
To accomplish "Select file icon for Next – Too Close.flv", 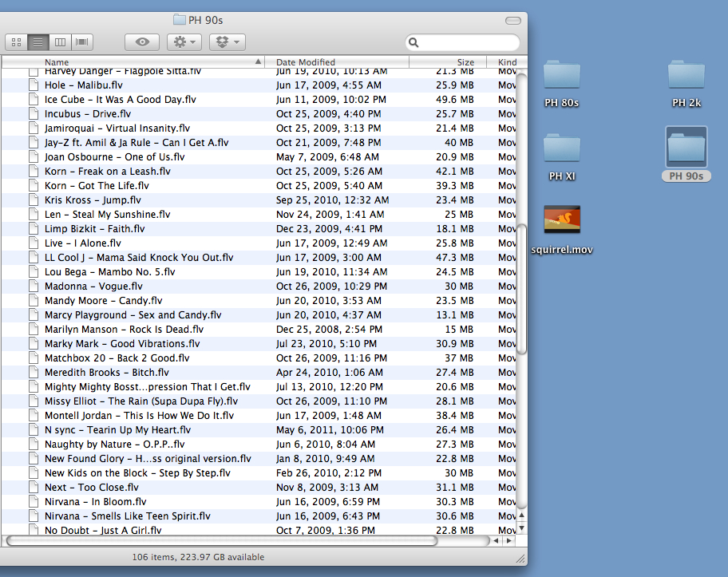I will (34, 488).
